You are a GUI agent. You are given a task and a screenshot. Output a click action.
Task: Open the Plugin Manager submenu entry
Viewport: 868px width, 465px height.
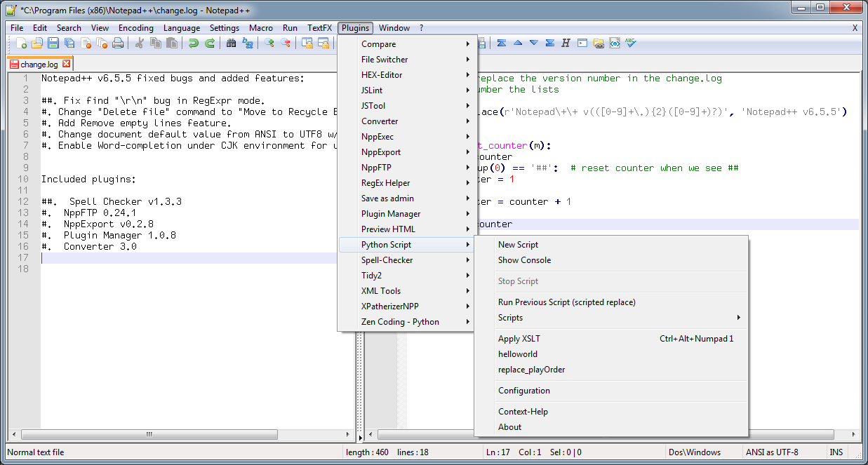391,214
